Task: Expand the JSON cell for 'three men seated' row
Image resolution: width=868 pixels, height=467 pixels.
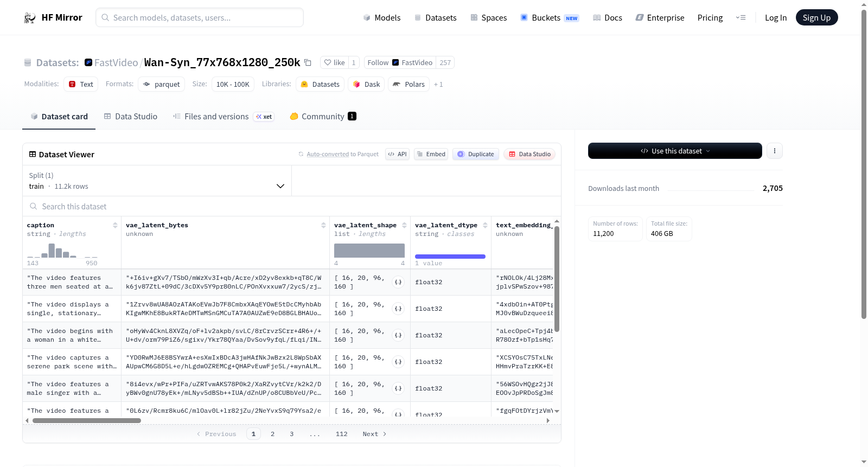Action: [x=398, y=282]
